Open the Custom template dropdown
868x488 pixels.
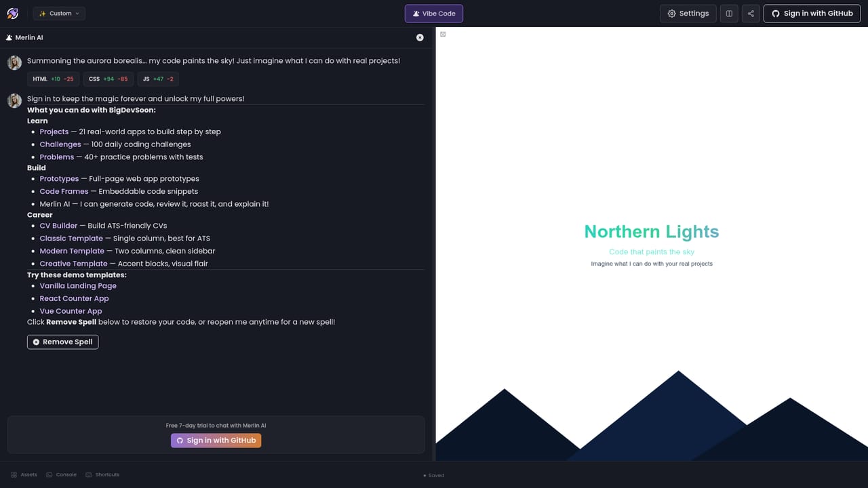tap(59, 14)
